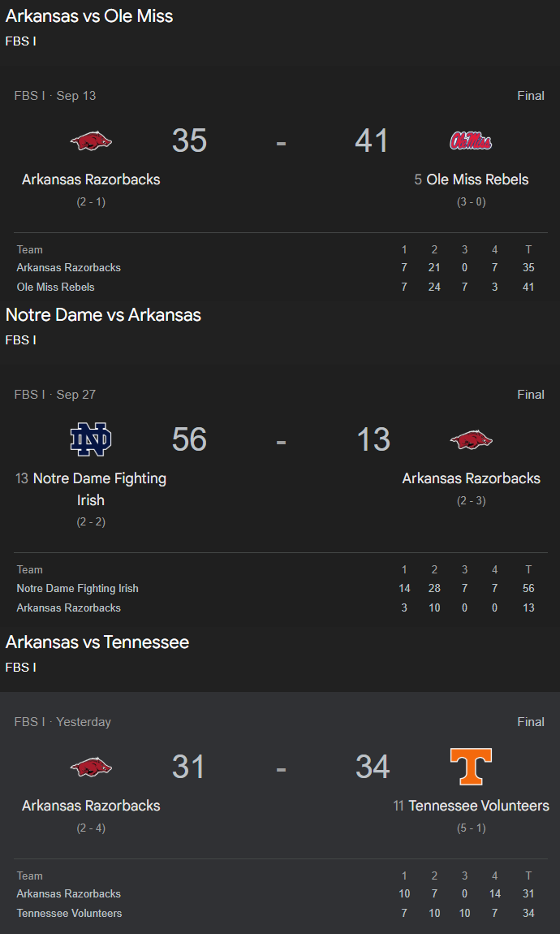Click the Ole Miss Rebels logo
The height and width of the screenshot is (934, 560).
[471, 141]
